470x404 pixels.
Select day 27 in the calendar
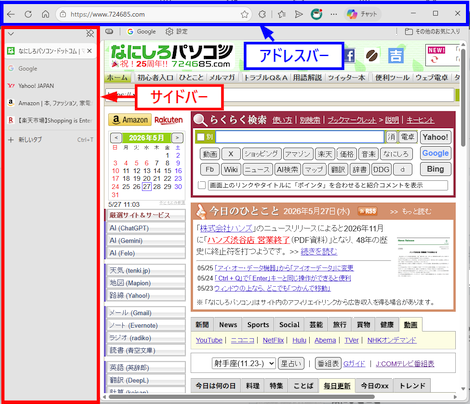[147, 187]
